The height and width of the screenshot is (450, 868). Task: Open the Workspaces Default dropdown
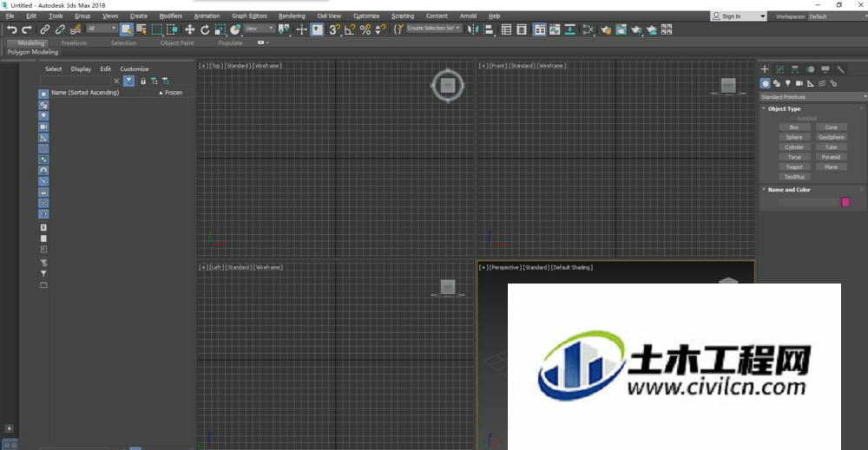(837, 16)
